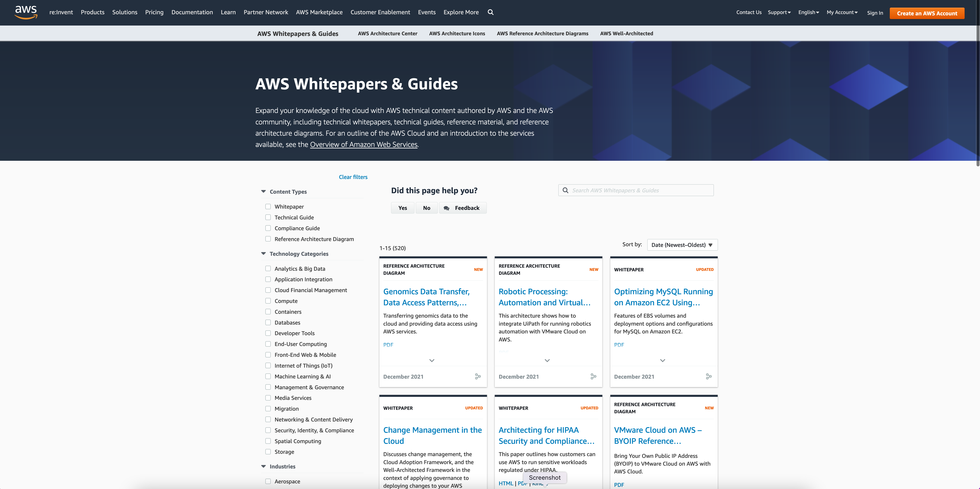Click share icon on Robotic Processing card
This screenshot has width=980, height=489.
[593, 376]
